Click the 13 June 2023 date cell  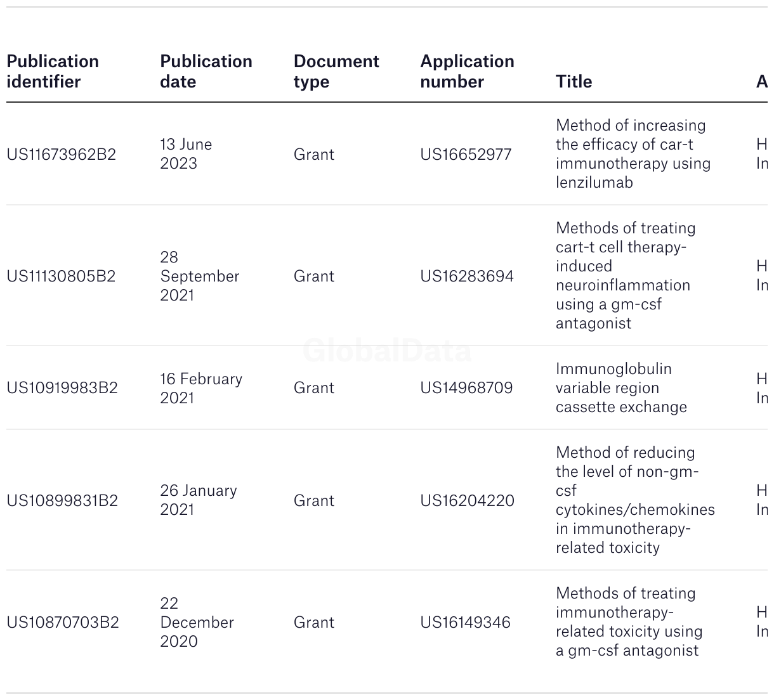[186, 154]
